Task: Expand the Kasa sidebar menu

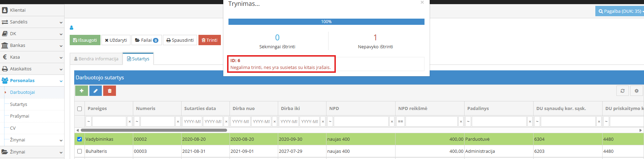Action: tap(32, 57)
